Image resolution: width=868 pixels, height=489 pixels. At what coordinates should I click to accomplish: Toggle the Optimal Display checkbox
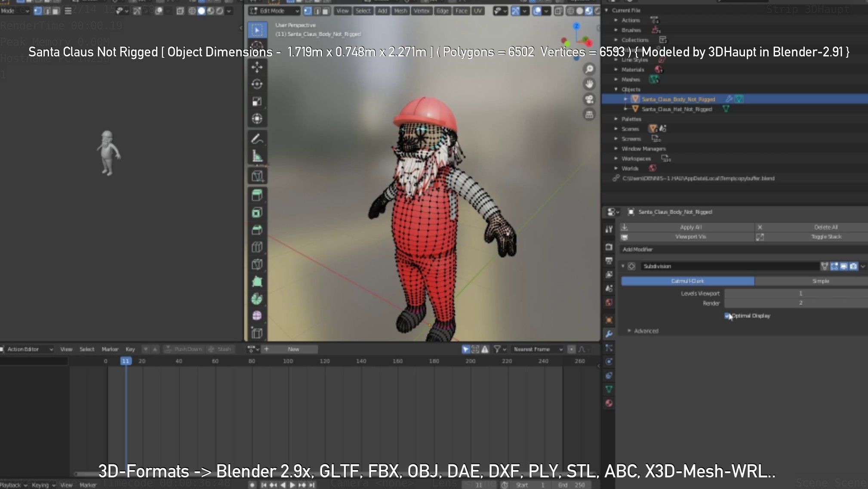tap(727, 316)
